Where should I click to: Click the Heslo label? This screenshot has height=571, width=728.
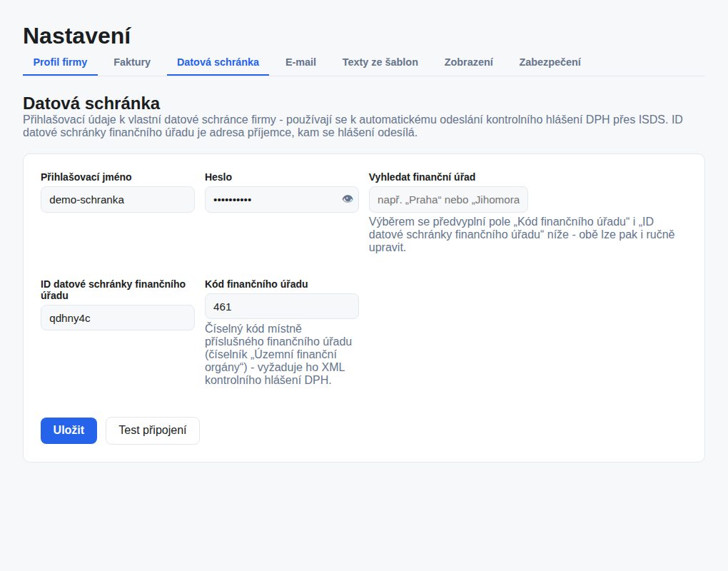218,177
